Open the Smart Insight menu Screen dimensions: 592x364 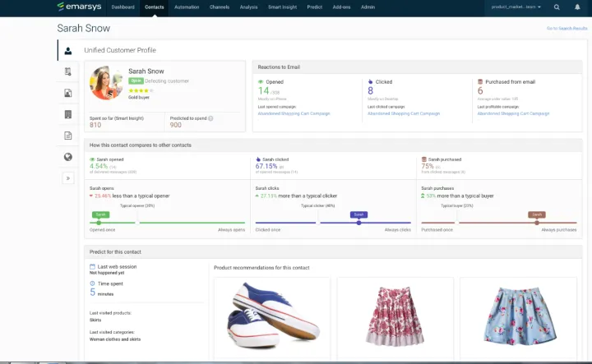(280, 7)
